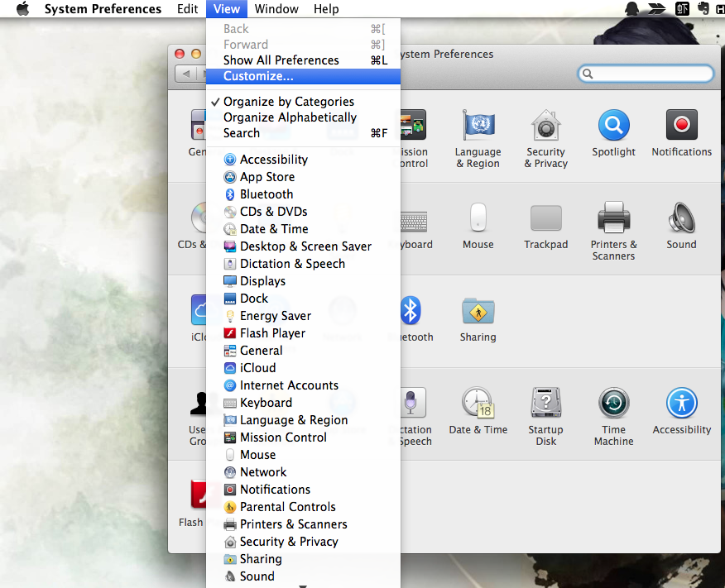The width and height of the screenshot is (725, 588).
Task: Select Parental Controls menu item
Action: tap(303, 507)
